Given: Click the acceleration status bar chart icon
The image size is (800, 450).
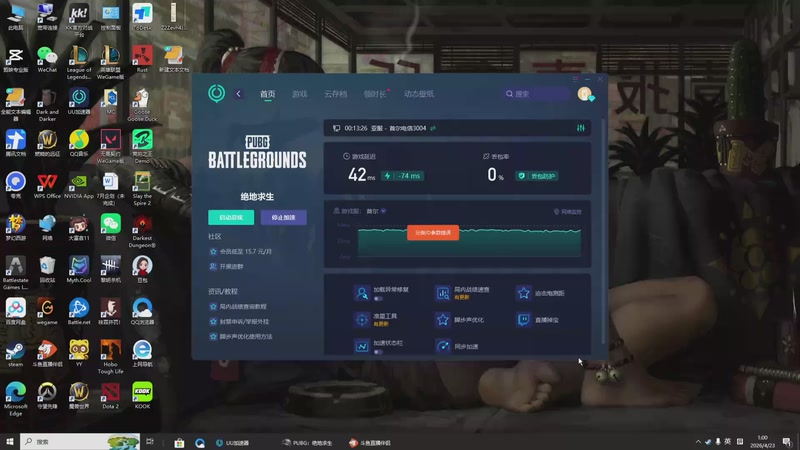Looking at the screenshot, I should pos(362,346).
